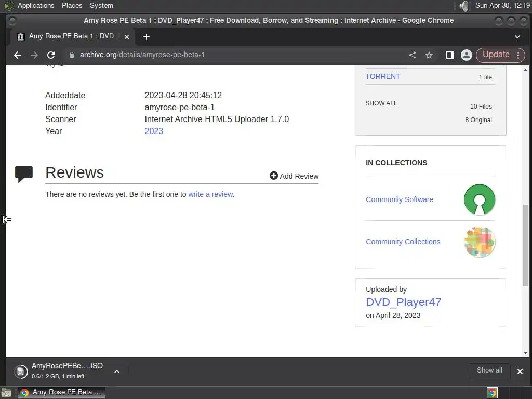This screenshot has width=532, height=399.
Task: Bookmark the page with the star icon
Action: [429, 55]
